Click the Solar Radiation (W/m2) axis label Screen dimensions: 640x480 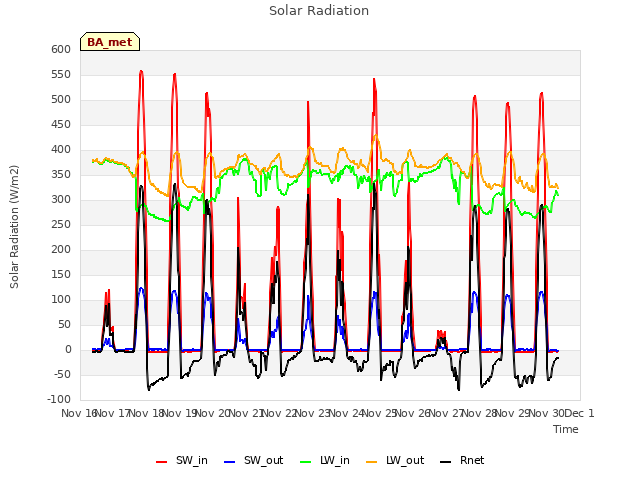pyautogui.click(x=14, y=227)
